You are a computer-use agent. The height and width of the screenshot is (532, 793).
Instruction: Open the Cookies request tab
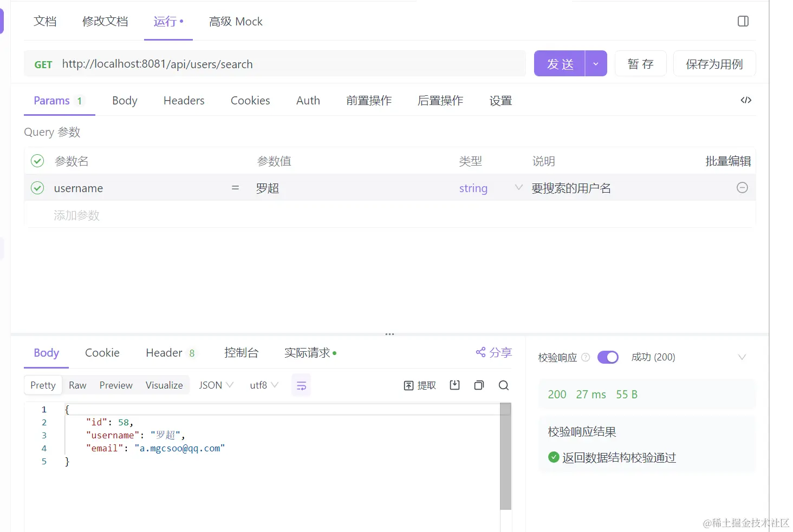[250, 101]
